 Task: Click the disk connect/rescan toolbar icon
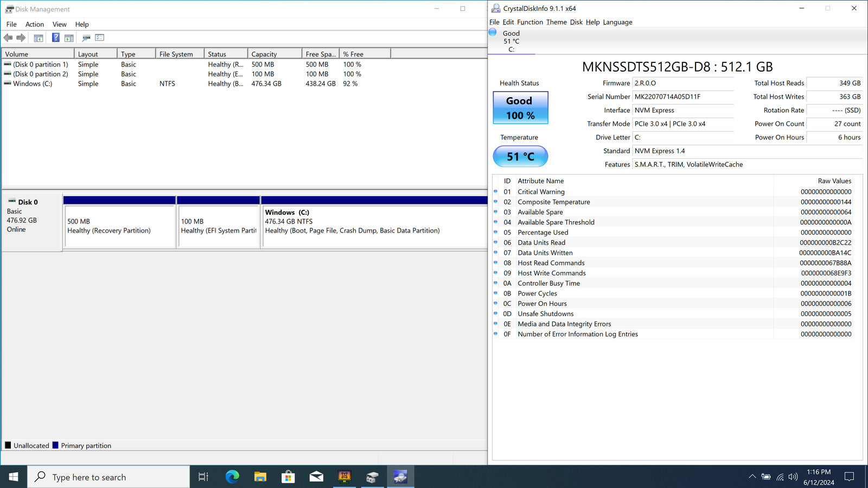(x=86, y=38)
